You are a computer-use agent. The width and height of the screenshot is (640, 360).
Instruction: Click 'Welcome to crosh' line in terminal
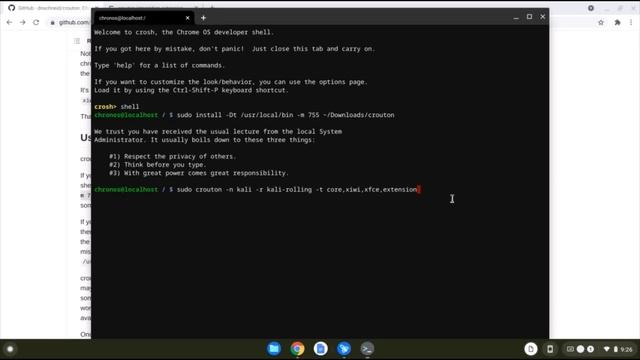click(x=184, y=32)
